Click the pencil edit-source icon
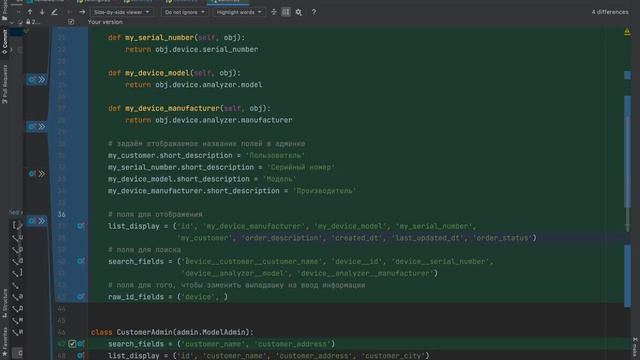640x360 pixels. pos(54,12)
